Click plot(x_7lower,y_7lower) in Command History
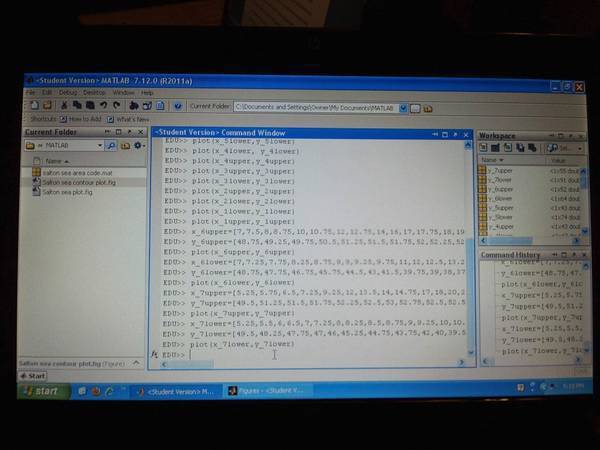This screenshot has width=600, height=450. 541,351
